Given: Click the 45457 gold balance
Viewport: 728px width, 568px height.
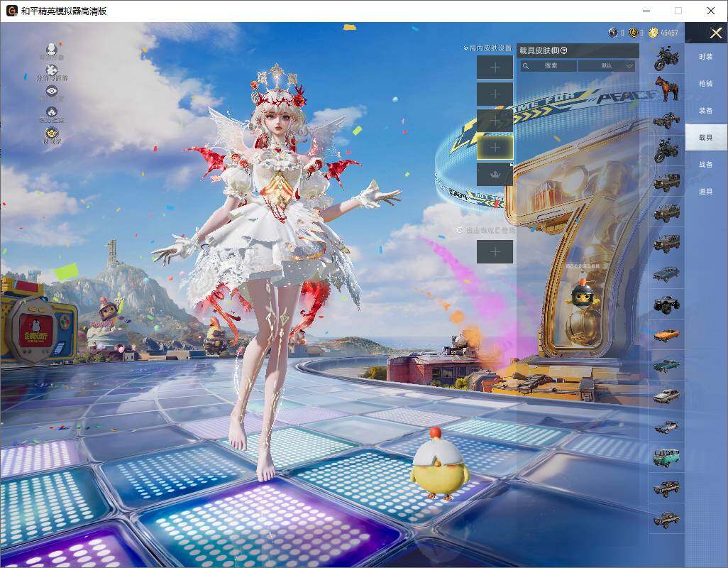Looking at the screenshot, I should click(x=669, y=33).
